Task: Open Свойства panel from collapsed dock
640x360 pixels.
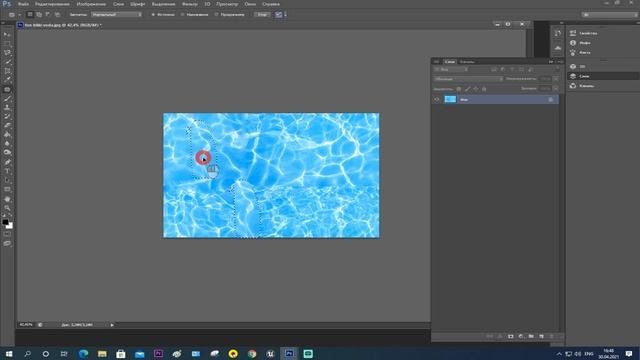Action: [x=584, y=33]
